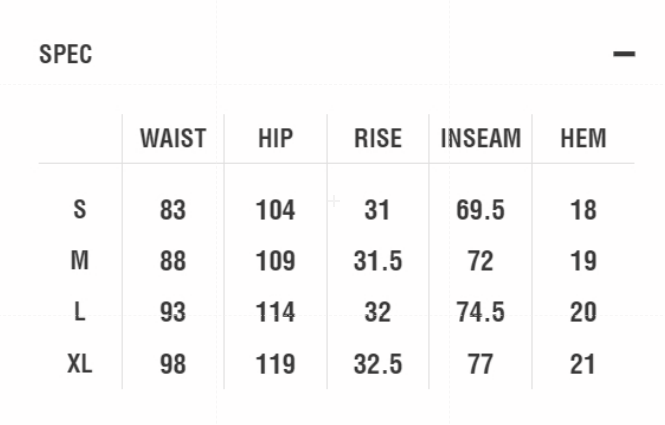Click the S size row label

pos(80,210)
